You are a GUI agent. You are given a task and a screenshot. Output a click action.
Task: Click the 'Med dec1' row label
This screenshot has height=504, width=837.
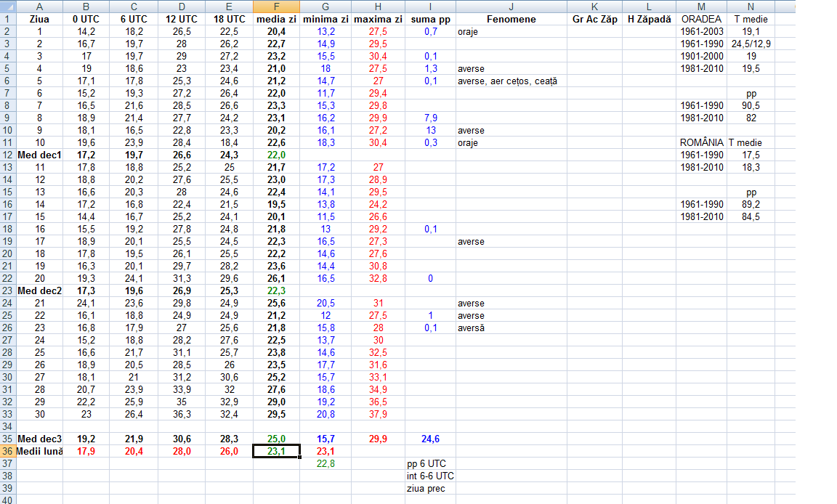[x=39, y=155]
